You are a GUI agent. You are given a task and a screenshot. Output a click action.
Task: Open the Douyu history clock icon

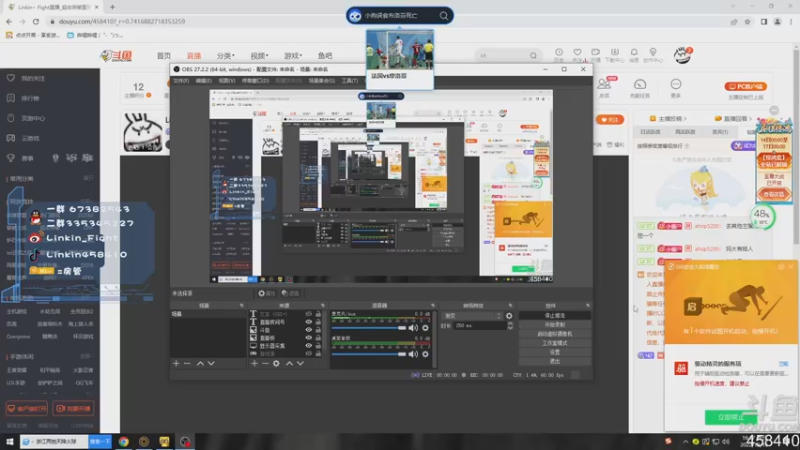(559, 54)
